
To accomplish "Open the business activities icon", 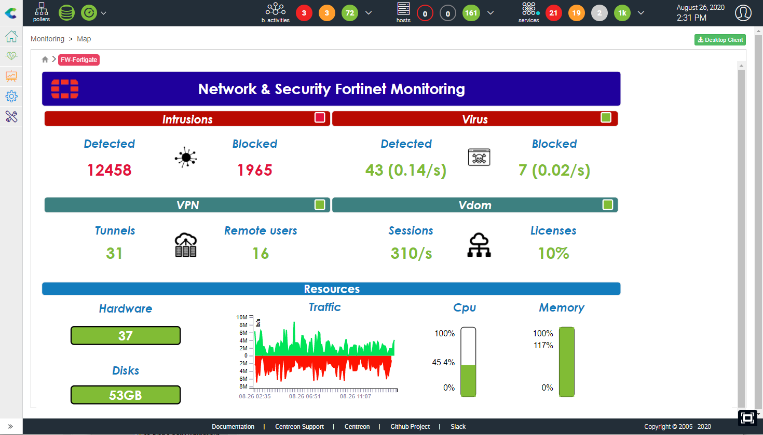I will (275, 12).
